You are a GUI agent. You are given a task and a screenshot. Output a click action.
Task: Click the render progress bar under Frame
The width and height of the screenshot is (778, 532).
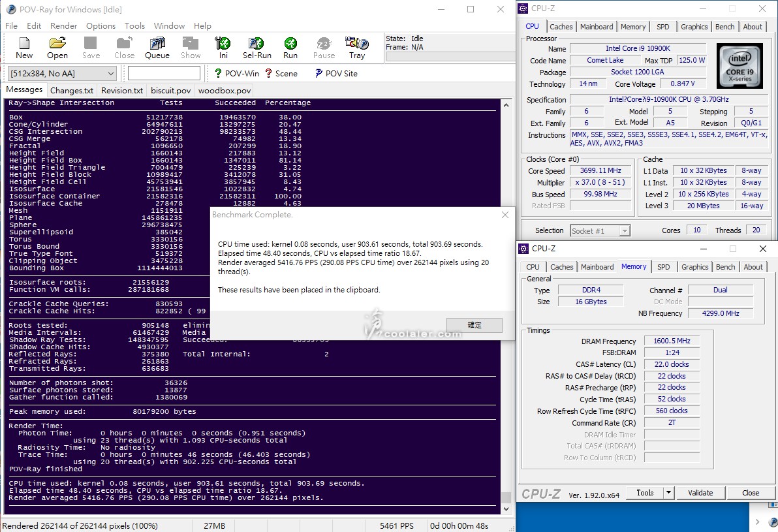click(x=450, y=57)
